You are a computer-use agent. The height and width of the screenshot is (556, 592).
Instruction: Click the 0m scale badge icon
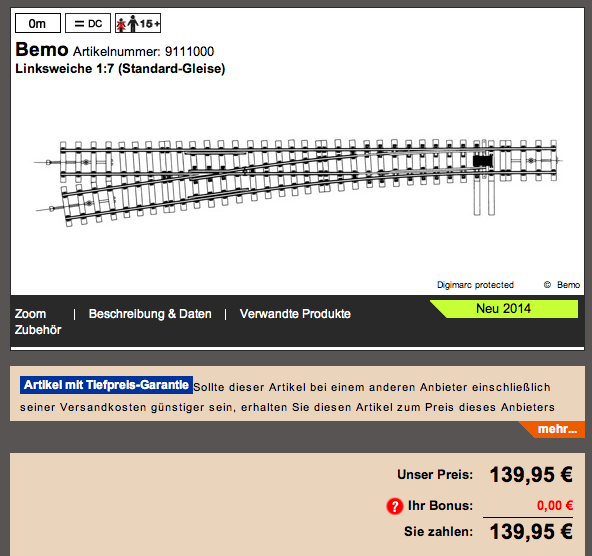(37, 23)
